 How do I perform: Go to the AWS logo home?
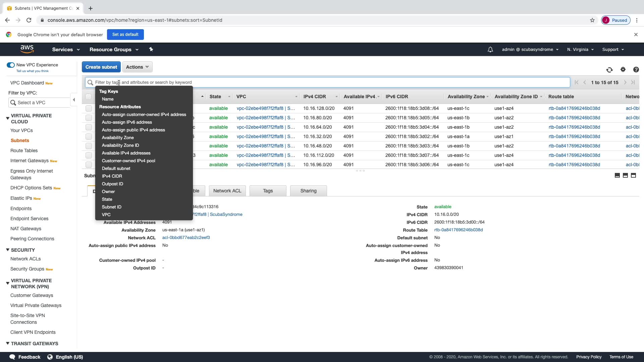pos(27,49)
